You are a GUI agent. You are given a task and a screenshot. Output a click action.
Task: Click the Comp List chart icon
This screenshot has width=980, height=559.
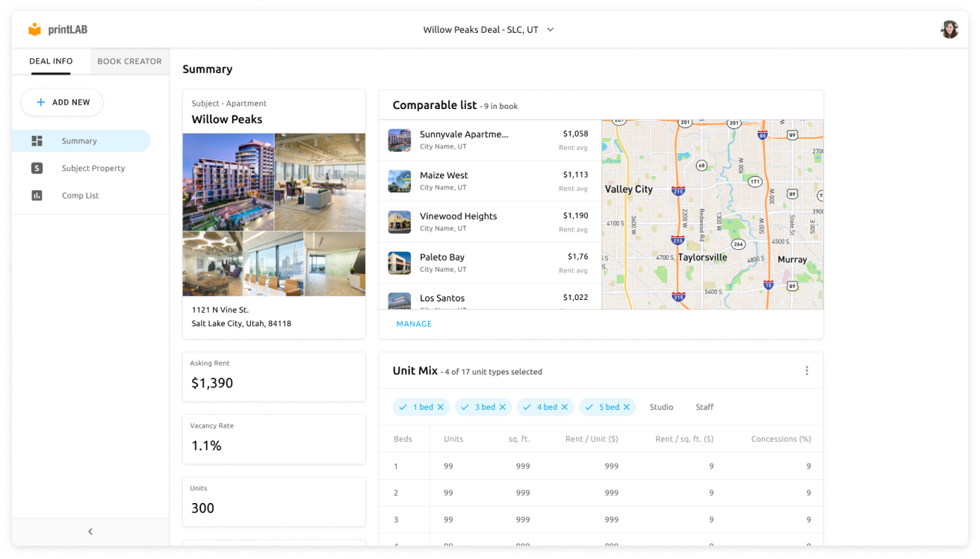(x=37, y=196)
